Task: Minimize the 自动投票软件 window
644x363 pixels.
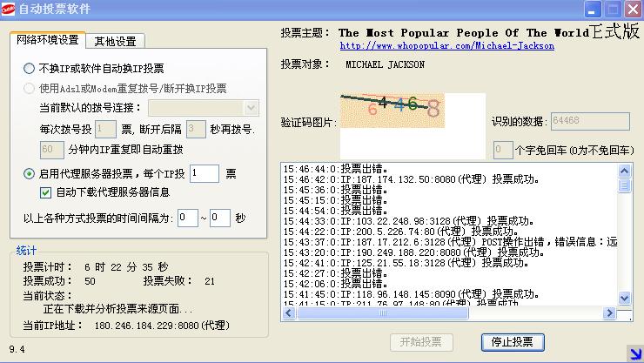Action: coord(593,9)
